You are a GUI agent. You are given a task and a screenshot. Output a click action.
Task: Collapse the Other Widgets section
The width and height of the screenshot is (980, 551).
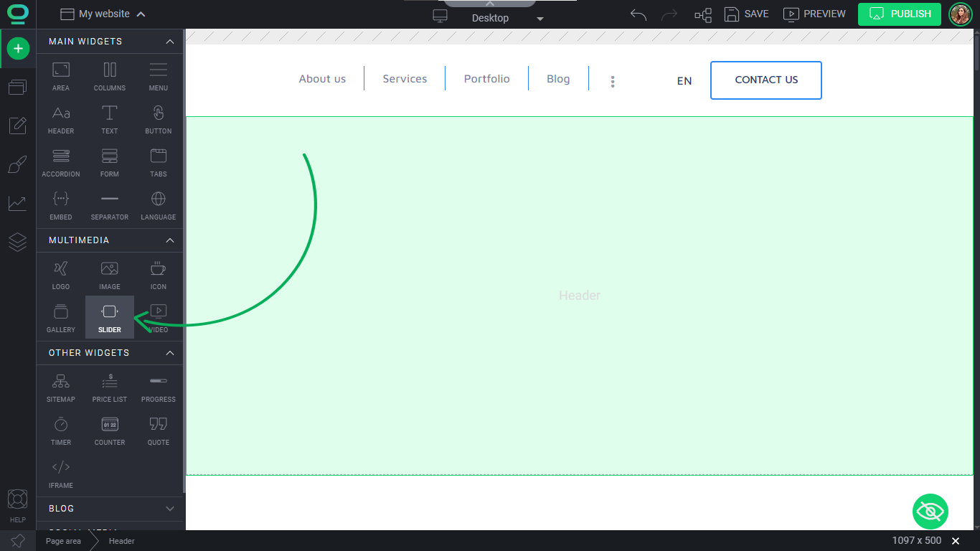(x=170, y=353)
